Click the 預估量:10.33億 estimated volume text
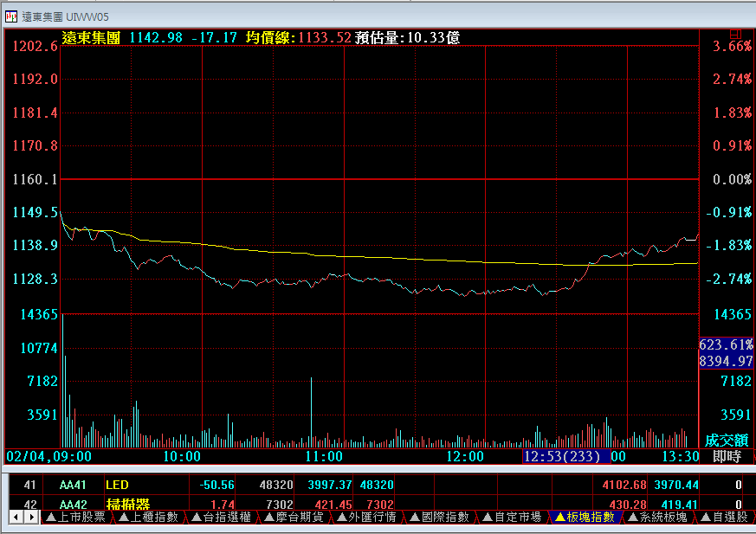 point(407,37)
